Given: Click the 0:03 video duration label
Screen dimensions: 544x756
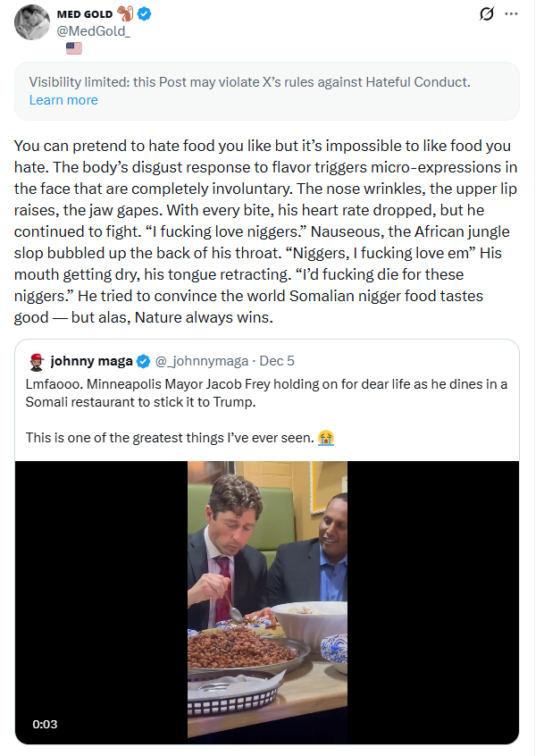Looking at the screenshot, I should pos(44,724).
